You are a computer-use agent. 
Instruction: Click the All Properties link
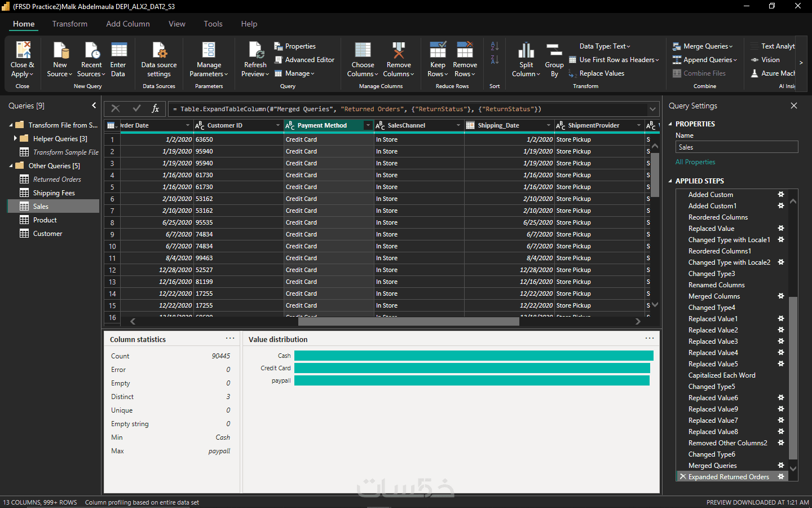pyautogui.click(x=695, y=162)
